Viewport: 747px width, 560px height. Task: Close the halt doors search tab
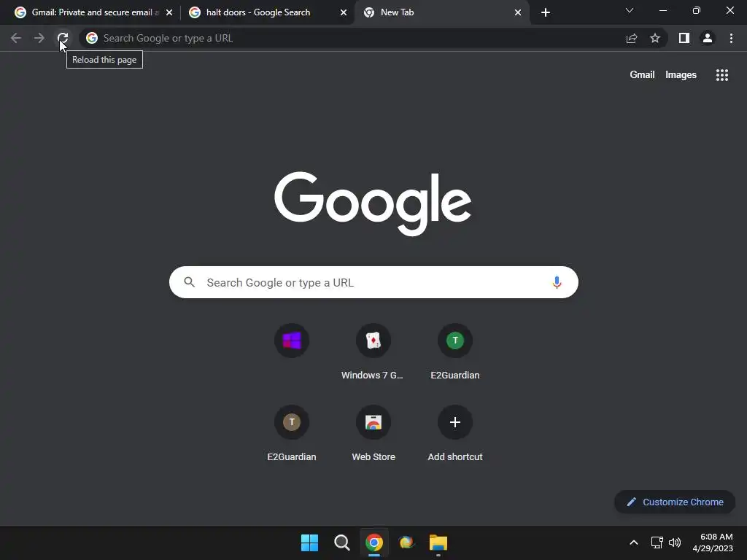tap(344, 12)
